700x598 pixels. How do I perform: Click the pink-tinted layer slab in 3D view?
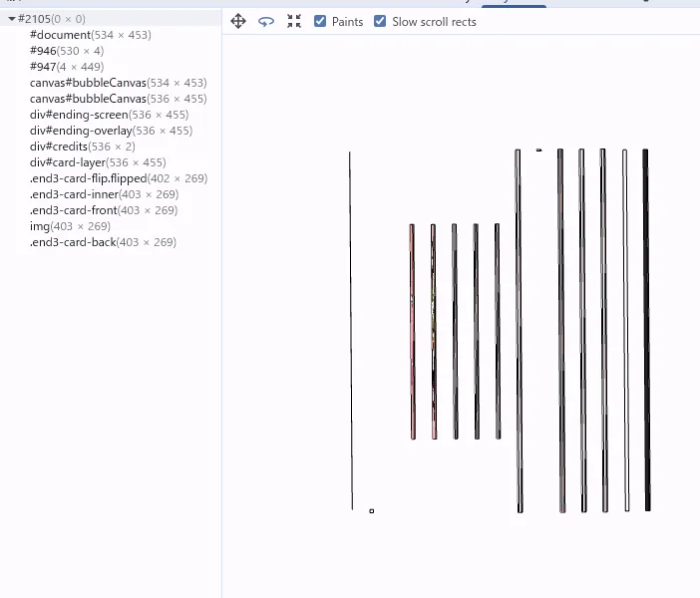click(x=412, y=331)
